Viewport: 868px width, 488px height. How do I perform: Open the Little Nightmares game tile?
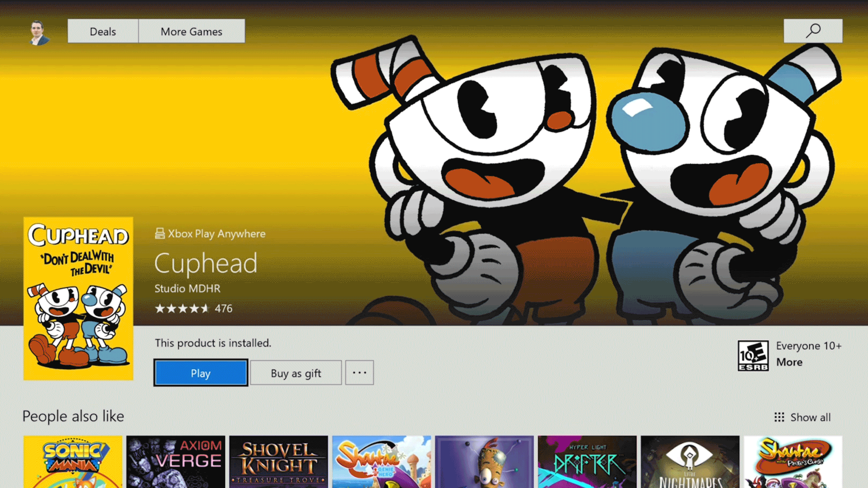tap(690, 462)
